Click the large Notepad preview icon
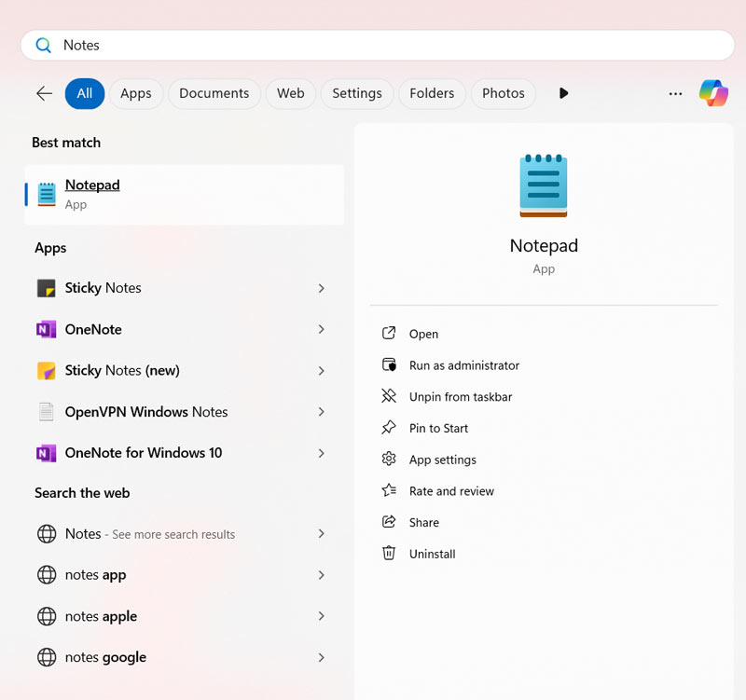 point(544,185)
